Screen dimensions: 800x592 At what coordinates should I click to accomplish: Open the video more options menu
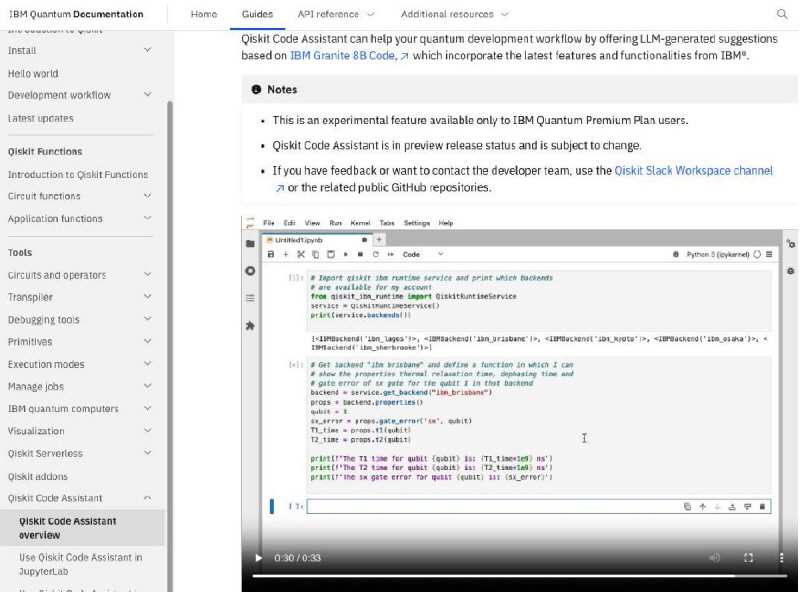[x=781, y=557]
